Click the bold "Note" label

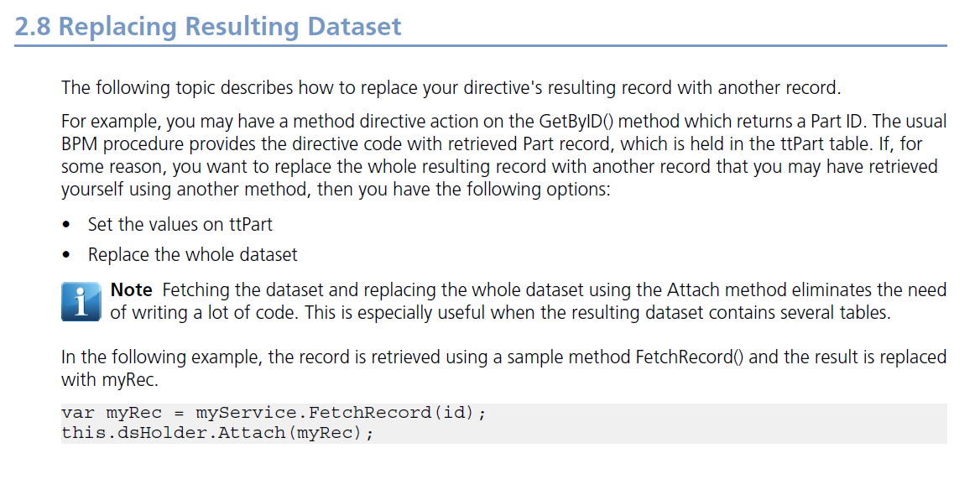click(x=131, y=290)
